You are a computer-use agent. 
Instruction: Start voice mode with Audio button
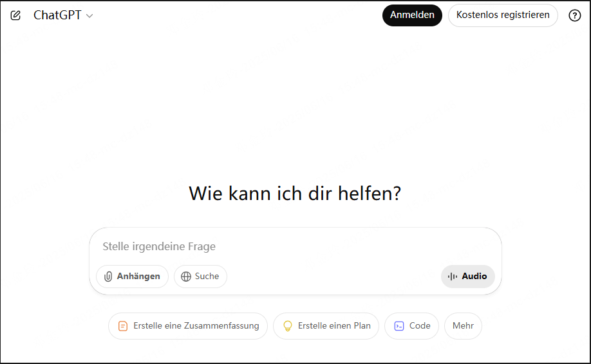[468, 277]
